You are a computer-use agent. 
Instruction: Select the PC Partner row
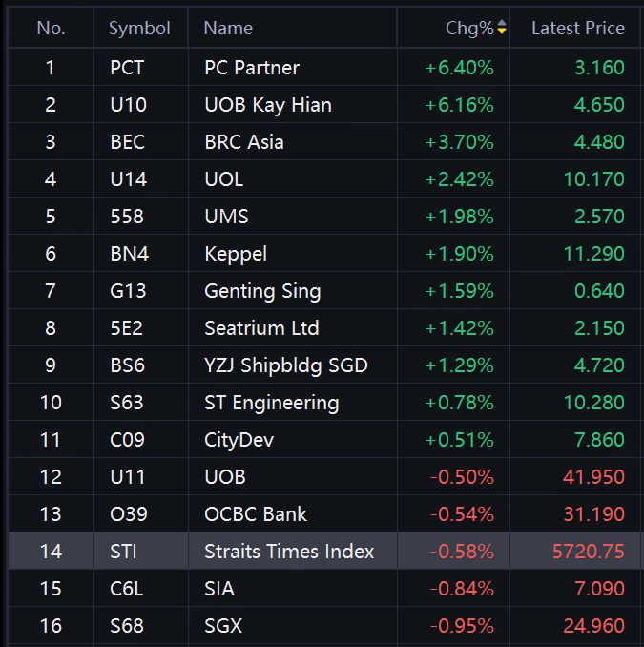324,67
